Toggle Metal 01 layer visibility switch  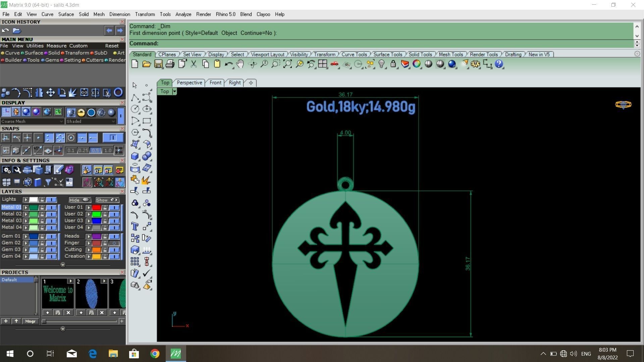click(x=51, y=207)
